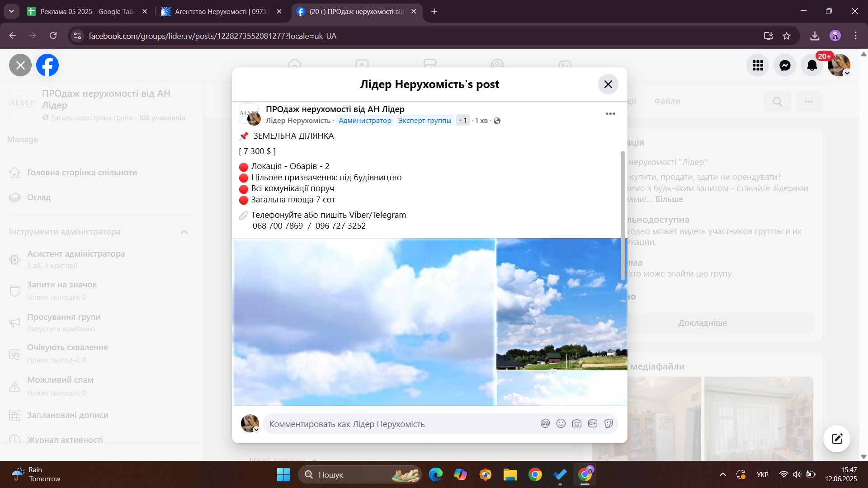Click the emoji smiley icon in comment box
The width and height of the screenshot is (868, 488).
pos(561,423)
